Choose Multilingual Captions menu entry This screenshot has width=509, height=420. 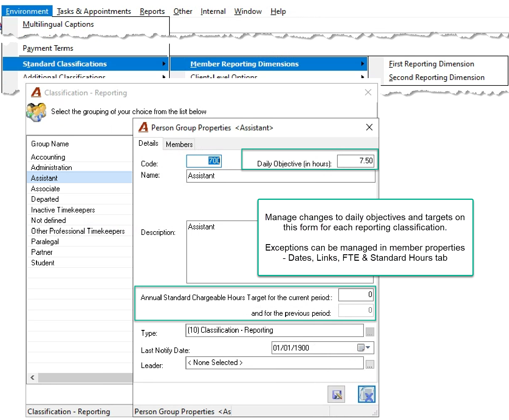click(x=58, y=24)
